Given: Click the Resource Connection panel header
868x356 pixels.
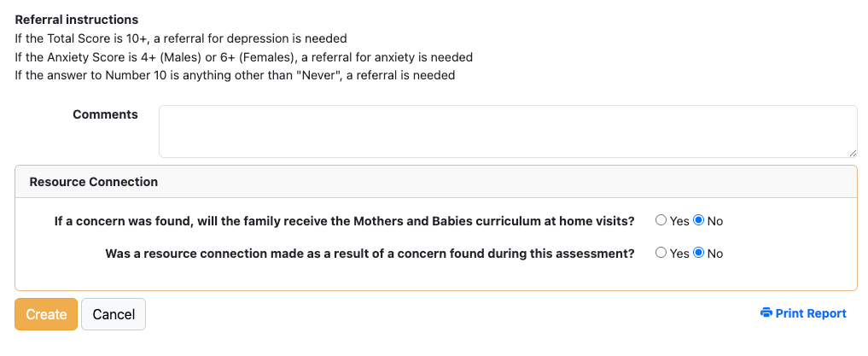Looking at the screenshot, I should tap(436, 182).
